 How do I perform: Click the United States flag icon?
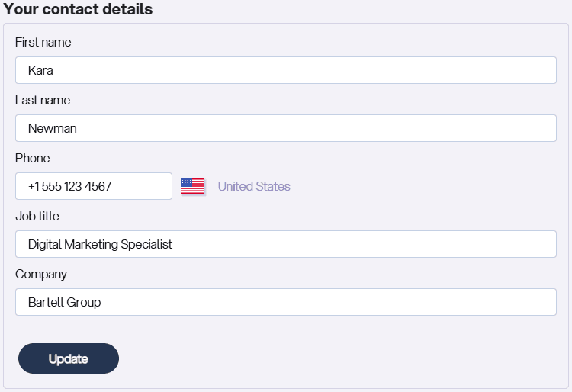tap(192, 186)
